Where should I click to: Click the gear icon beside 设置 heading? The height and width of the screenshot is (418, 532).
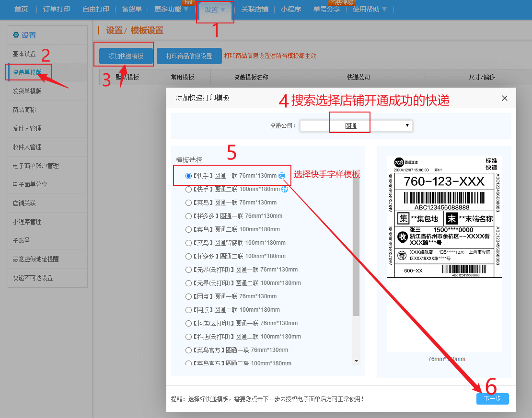pyautogui.click(x=16, y=35)
